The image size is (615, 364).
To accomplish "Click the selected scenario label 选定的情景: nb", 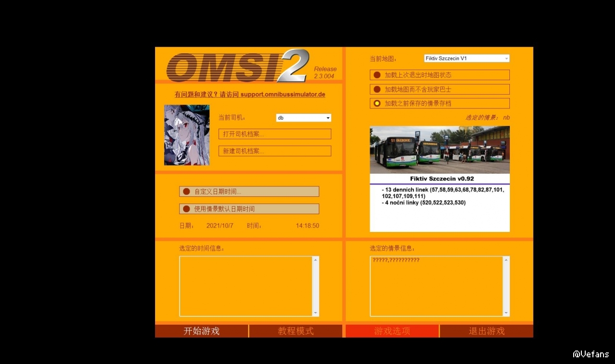I will click(x=487, y=117).
